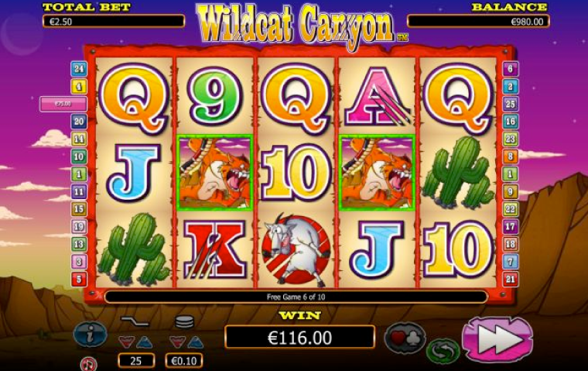588x371 pixels.
Task: Select payline 21 indicator on right
Action: pos(511,279)
